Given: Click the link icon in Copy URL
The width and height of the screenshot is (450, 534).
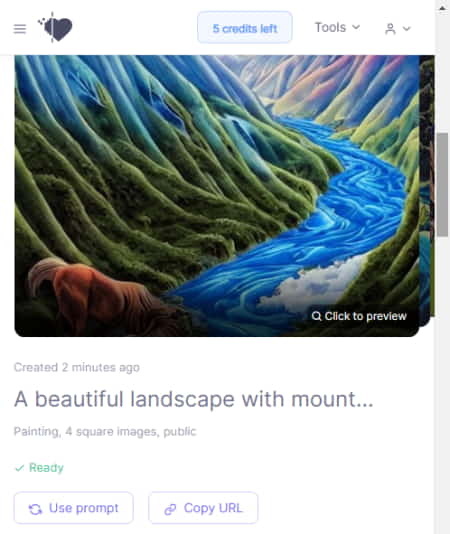Looking at the screenshot, I should (170, 509).
